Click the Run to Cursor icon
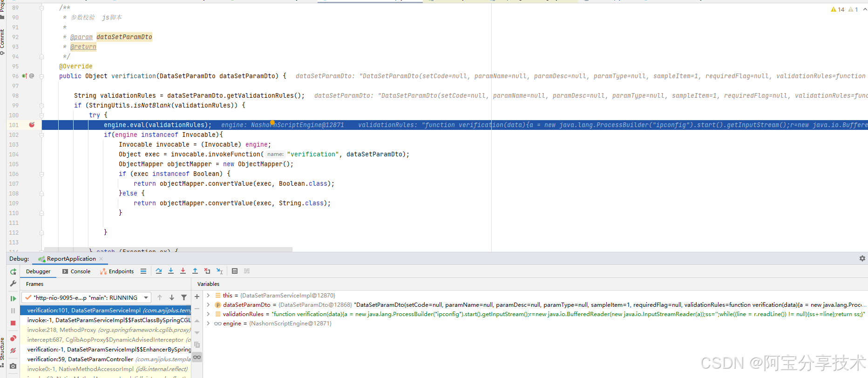The image size is (868, 378). click(219, 271)
